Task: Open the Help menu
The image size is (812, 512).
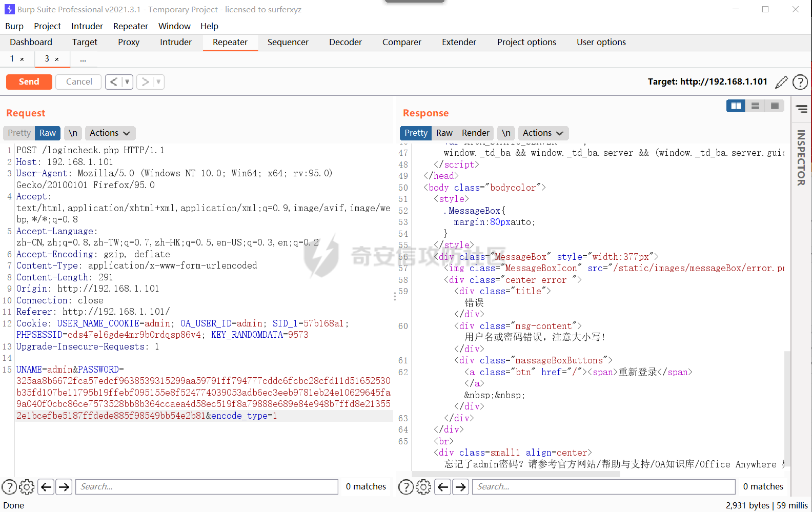Action: click(209, 26)
